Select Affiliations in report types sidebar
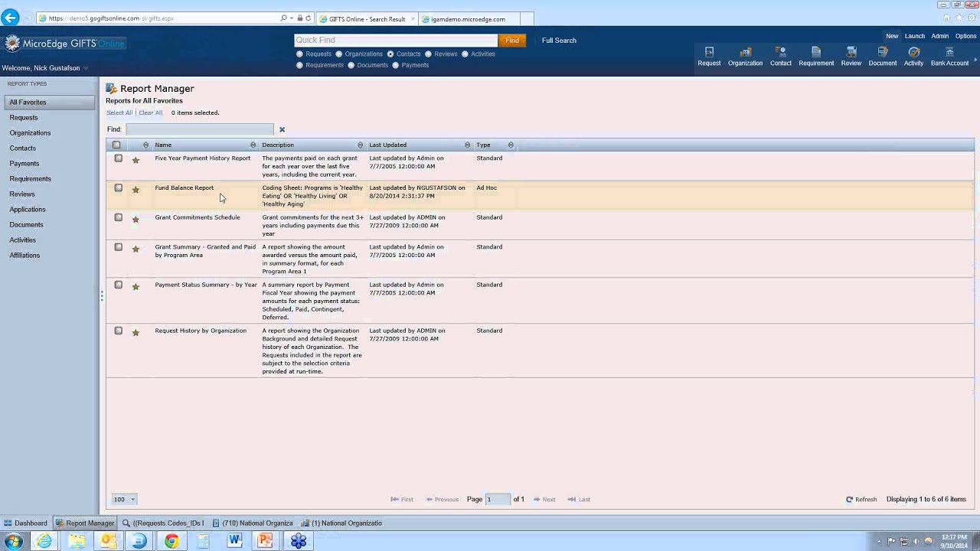This screenshot has height=551, width=980. (x=24, y=255)
